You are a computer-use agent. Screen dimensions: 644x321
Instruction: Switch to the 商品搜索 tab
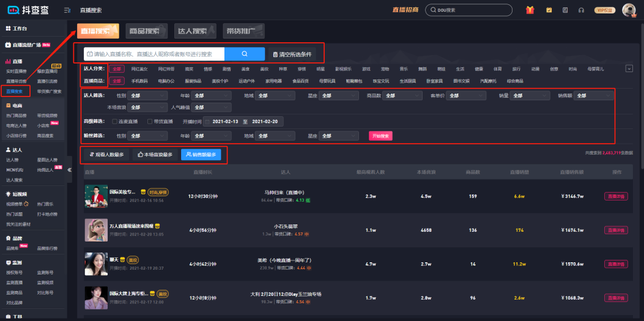[146, 31]
